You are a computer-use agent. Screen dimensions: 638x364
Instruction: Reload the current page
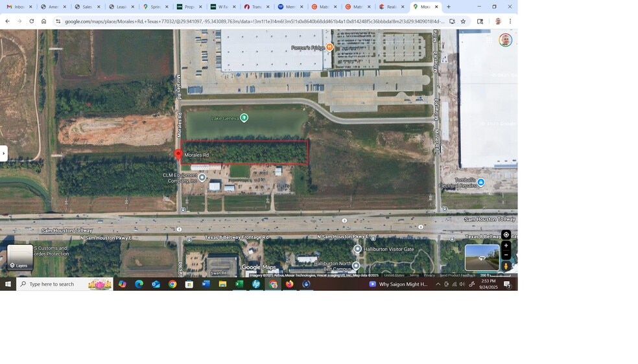pos(31,21)
